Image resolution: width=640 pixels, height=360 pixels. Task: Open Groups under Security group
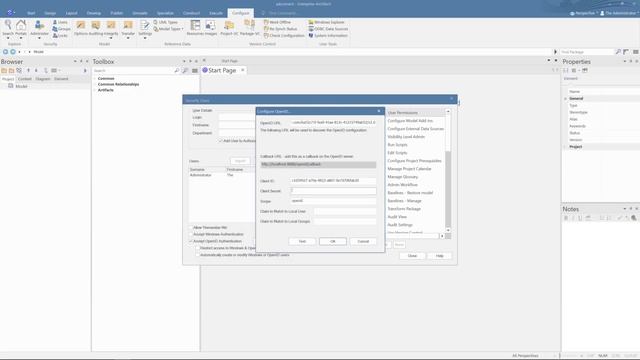point(61,29)
